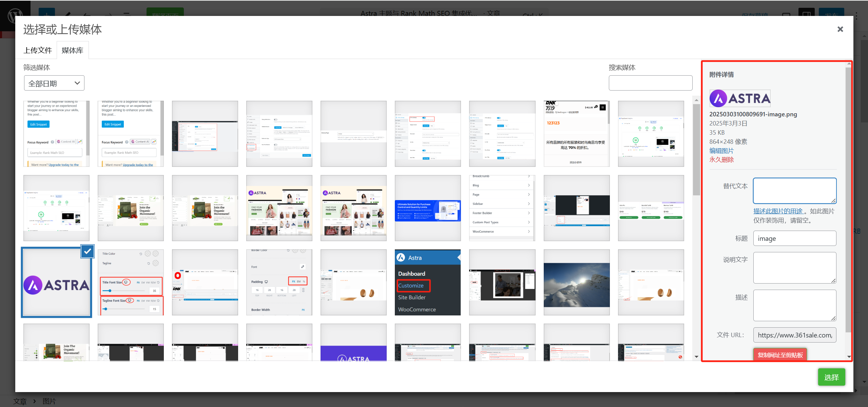Image resolution: width=868 pixels, height=407 pixels.
Task: Click the green 选择 button
Action: pyautogui.click(x=831, y=377)
